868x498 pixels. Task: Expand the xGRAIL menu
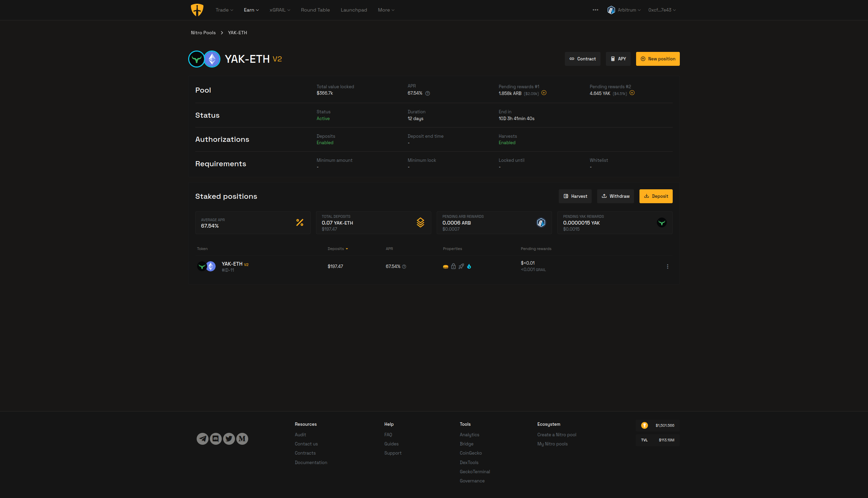click(x=280, y=10)
